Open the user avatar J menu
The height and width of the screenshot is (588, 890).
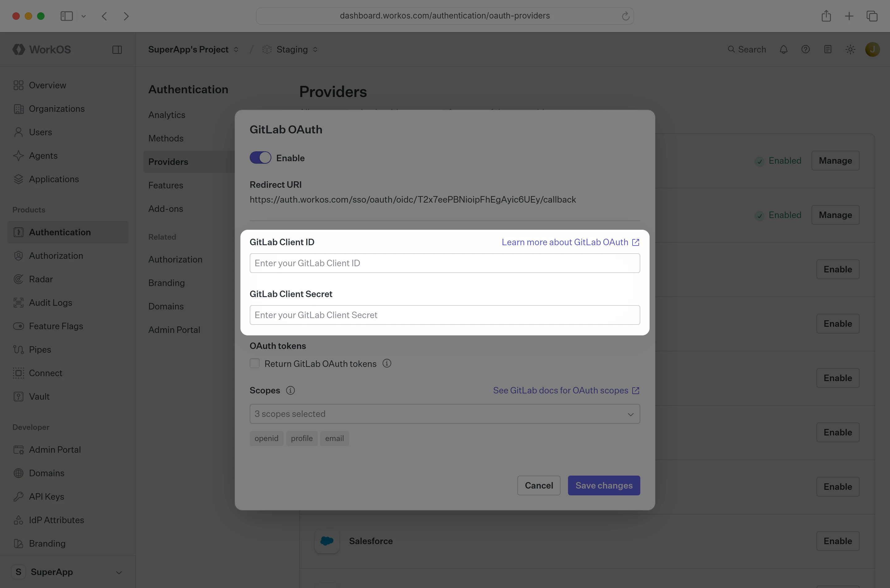pos(873,49)
